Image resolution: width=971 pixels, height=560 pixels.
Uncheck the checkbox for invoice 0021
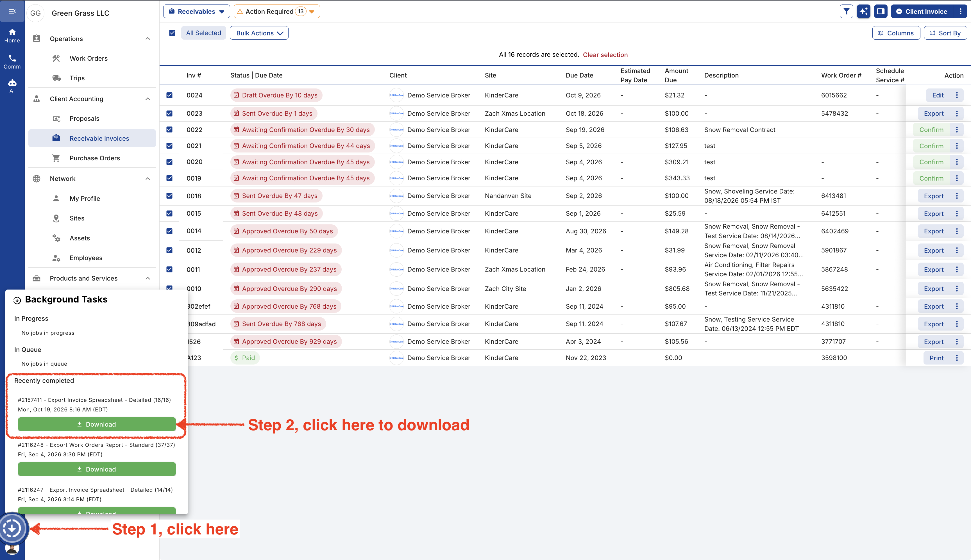point(169,146)
